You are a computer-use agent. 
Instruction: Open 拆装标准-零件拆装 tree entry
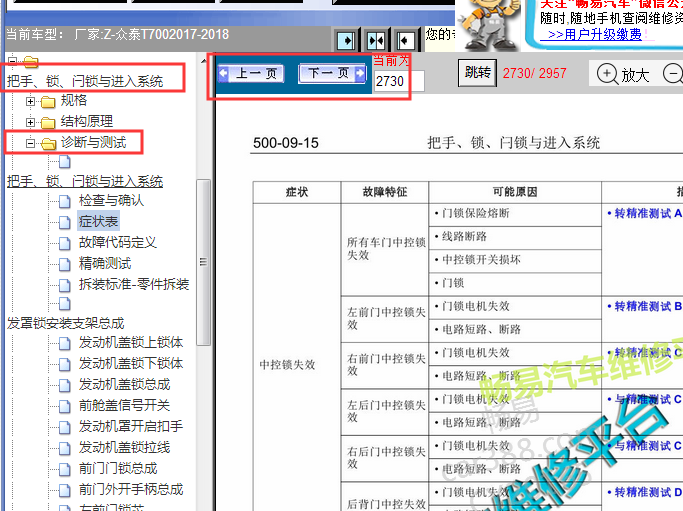click(133, 284)
